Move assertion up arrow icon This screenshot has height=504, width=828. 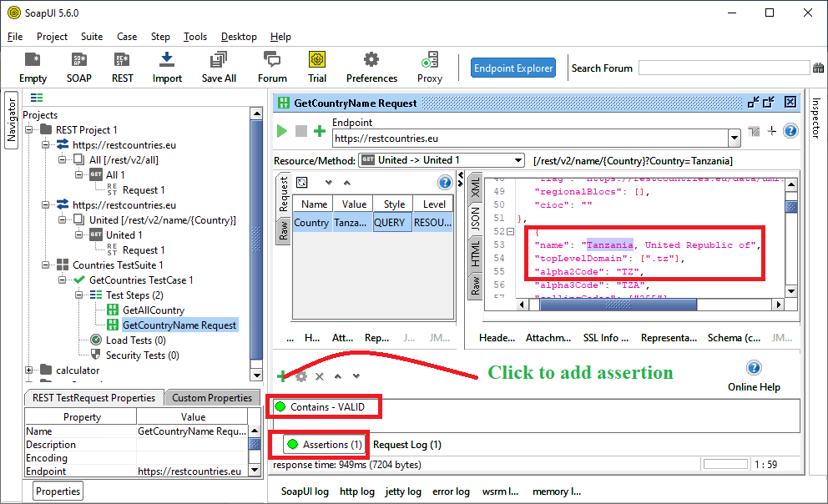338,376
